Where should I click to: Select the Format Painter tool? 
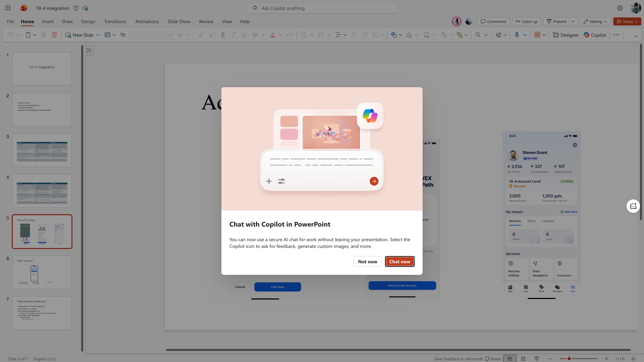(x=43, y=35)
